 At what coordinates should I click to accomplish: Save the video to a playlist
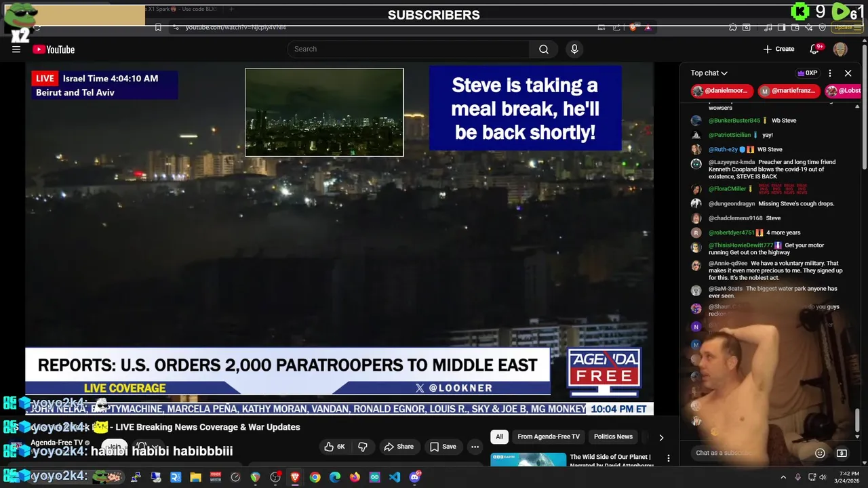coord(443,447)
